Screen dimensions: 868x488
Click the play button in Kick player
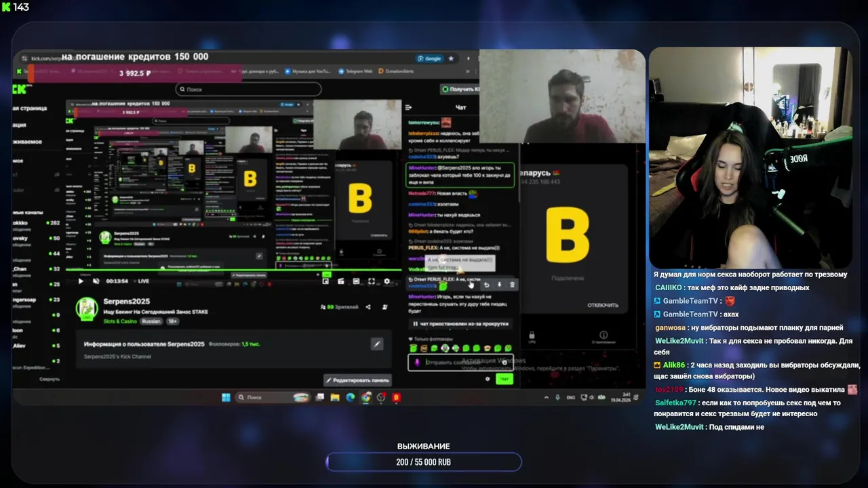(x=81, y=281)
